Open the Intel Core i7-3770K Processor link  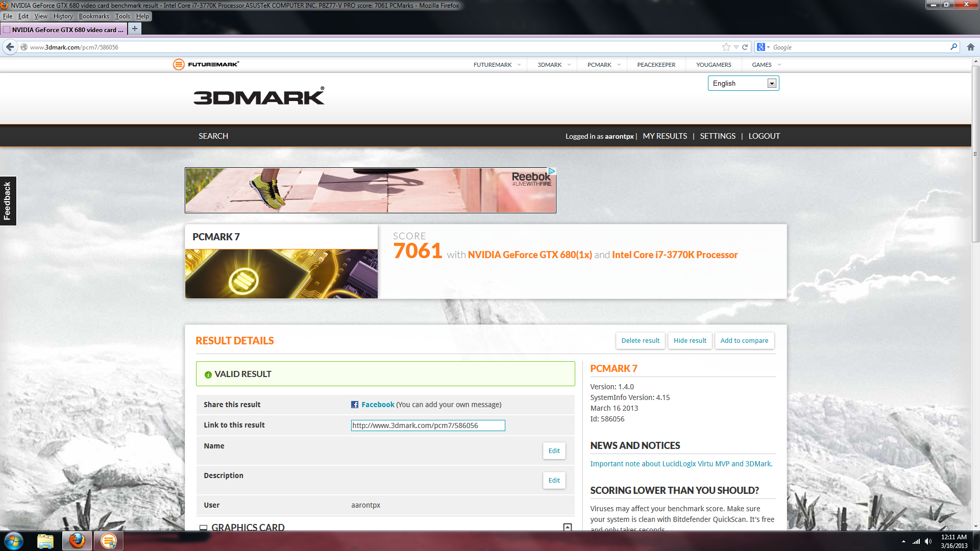tap(675, 255)
